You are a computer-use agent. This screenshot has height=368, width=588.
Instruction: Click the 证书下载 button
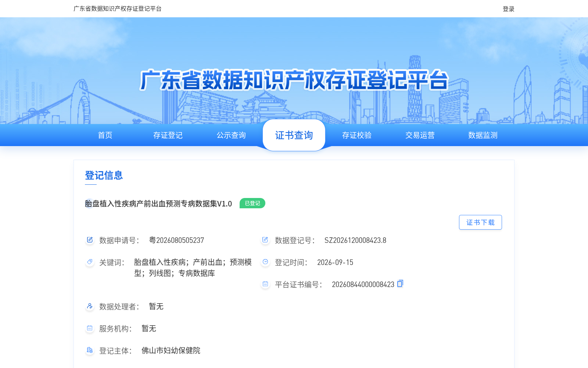coord(480,222)
